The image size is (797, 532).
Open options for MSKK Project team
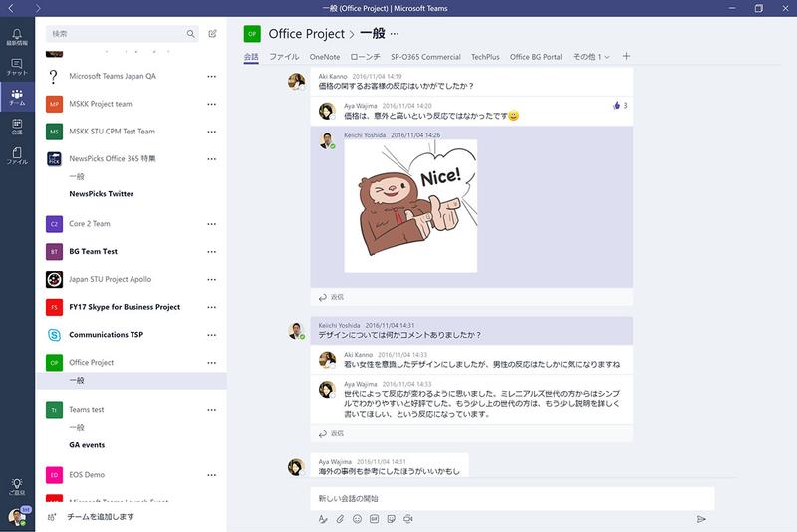coord(212,104)
